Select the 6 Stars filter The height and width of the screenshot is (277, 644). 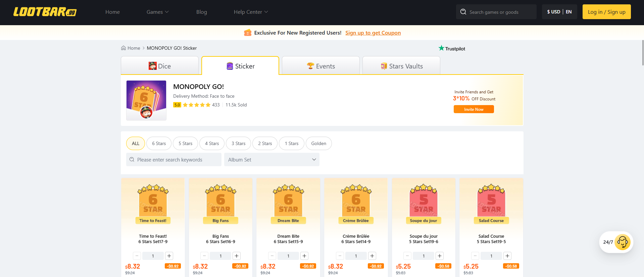[159, 143]
